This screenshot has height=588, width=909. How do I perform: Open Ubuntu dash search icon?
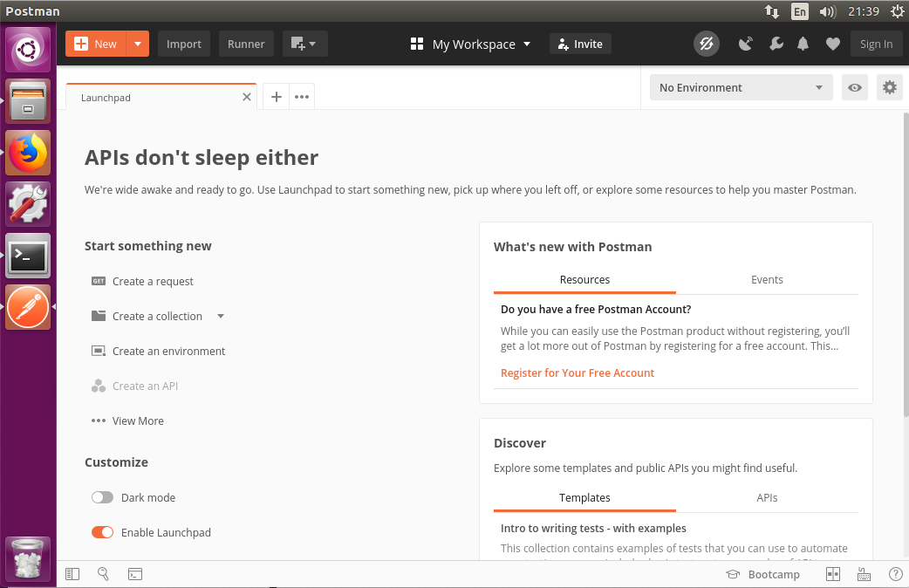tap(28, 49)
